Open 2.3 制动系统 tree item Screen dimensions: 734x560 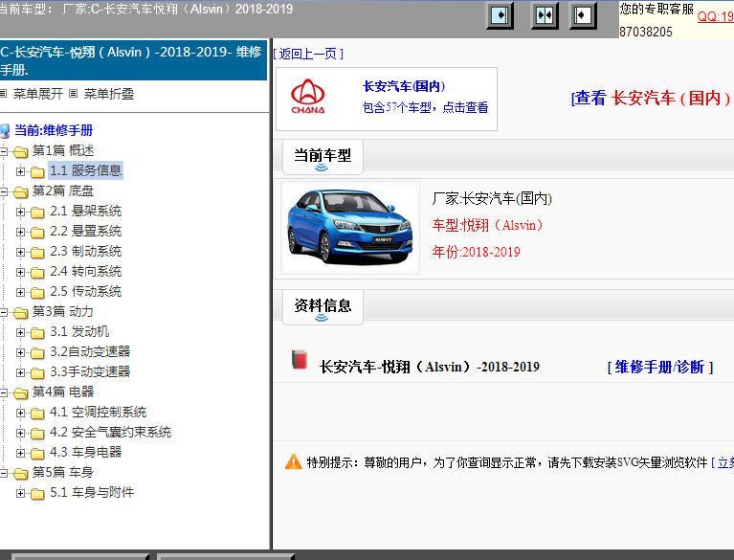[86, 252]
